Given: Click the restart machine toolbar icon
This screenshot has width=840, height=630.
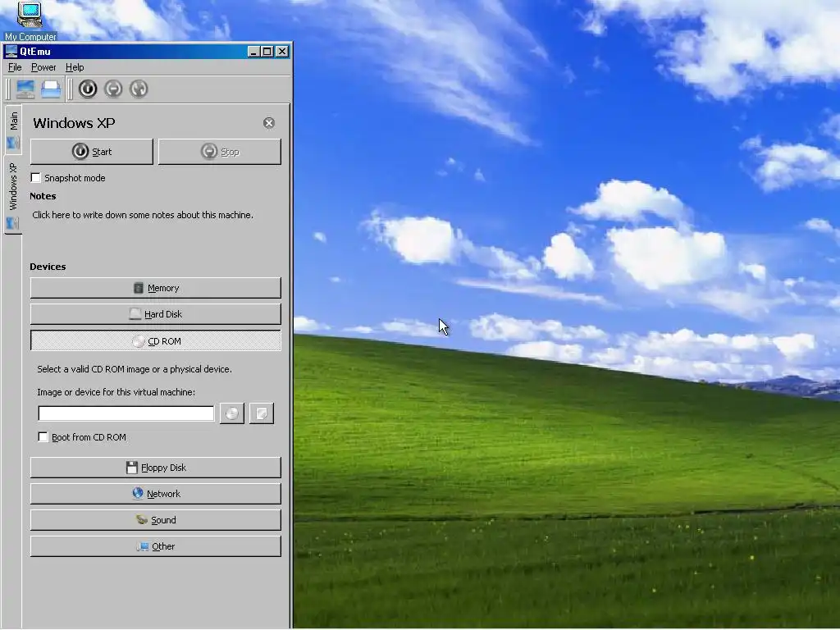Looking at the screenshot, I should 139,89.
